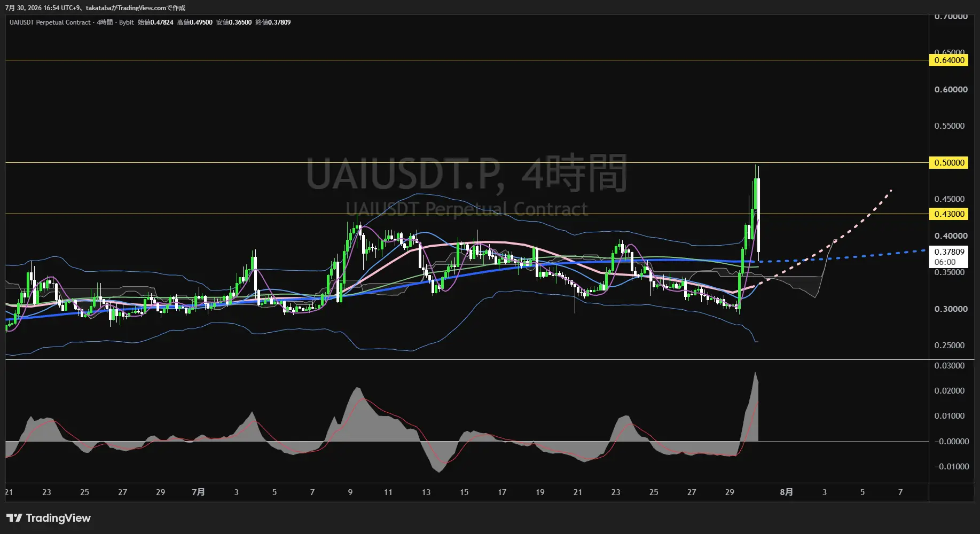Click the TradingView wordmark link
The height and width of the screenshot is (534, 980).
[58, 518]
